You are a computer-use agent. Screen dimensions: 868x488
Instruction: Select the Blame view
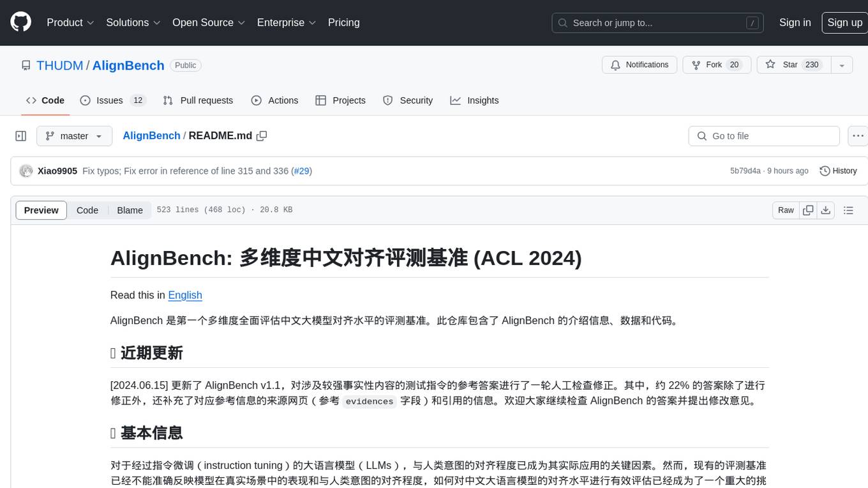pyautogui.click(x=130, y=210)
